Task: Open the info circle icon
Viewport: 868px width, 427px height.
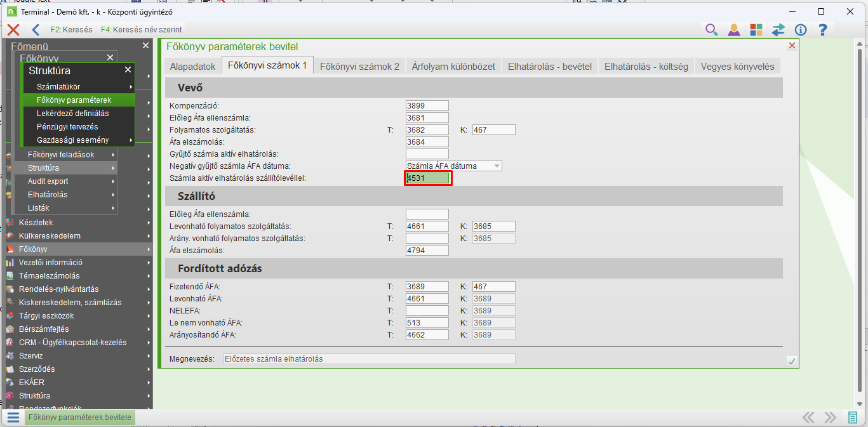Action: click(800, 30)
